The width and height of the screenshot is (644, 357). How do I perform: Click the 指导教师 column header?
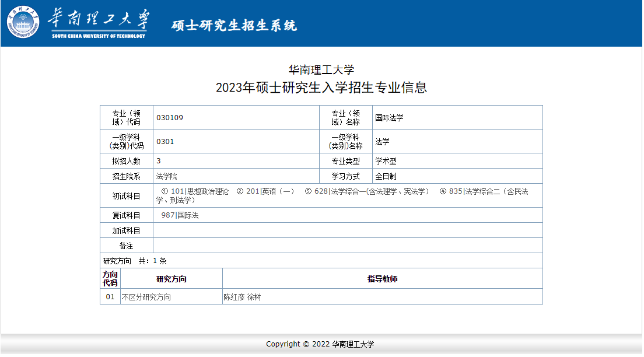[383, 278]
